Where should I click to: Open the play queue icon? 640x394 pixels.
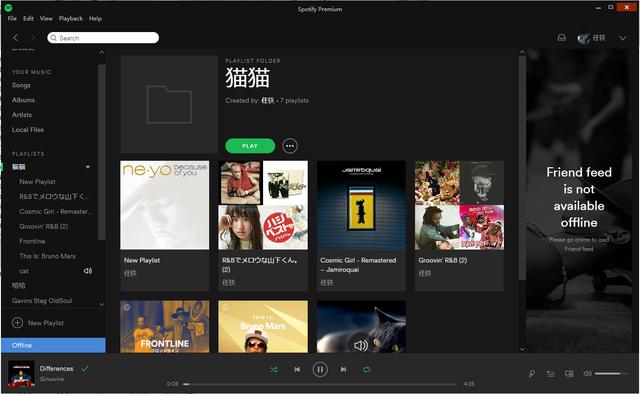click(551, 374)
